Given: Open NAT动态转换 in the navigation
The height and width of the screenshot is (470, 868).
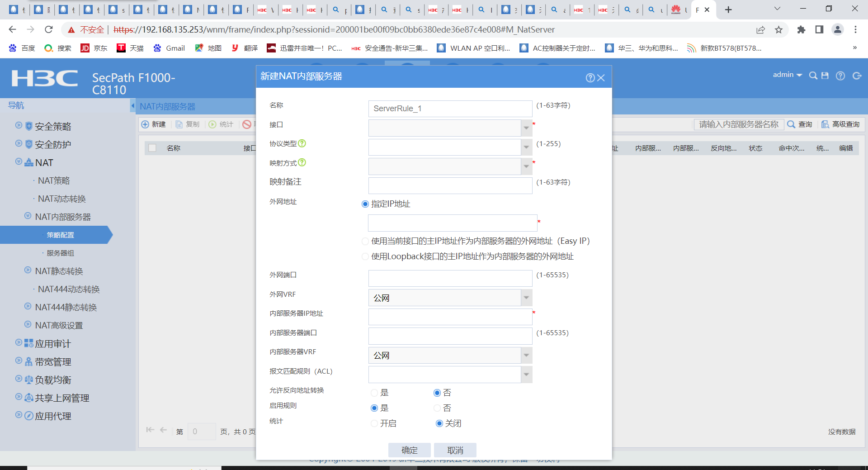Looking at the screenshot, I should (62, 199).
